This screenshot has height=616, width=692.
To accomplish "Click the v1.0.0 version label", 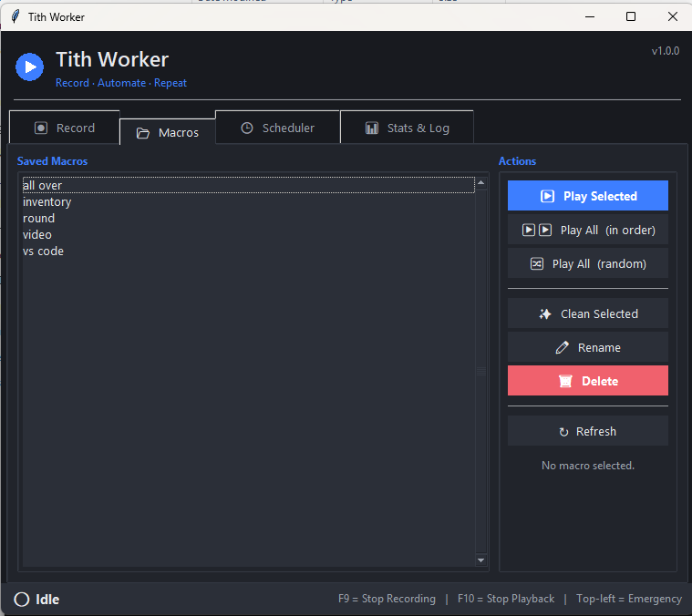I will tap(665, 51).
